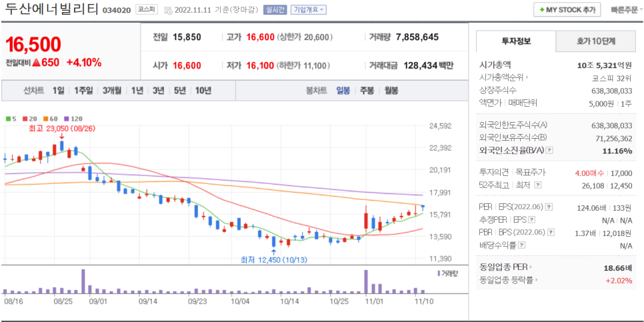
Task: Switch to the 투자정보 tab
Action: pyautogui.click(x=516, y=41)
